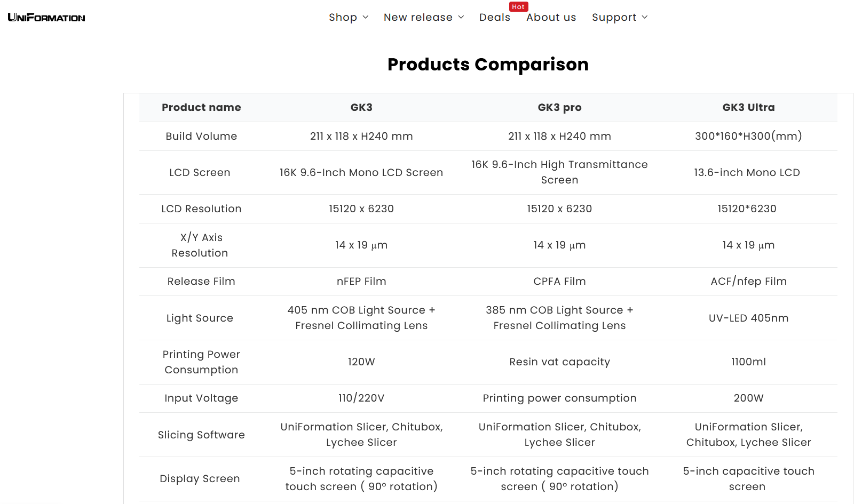Screen dimensions: 854x504
Task: Select the GK3 pro column header
Action: [x=559, y=108]
